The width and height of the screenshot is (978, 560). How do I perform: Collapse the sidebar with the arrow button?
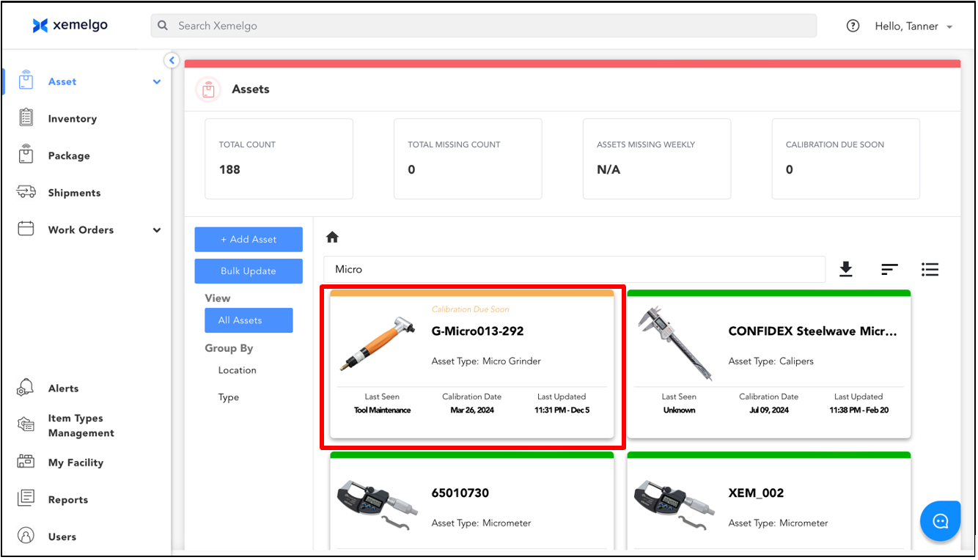pyautogui.click(x=172, y=61)
